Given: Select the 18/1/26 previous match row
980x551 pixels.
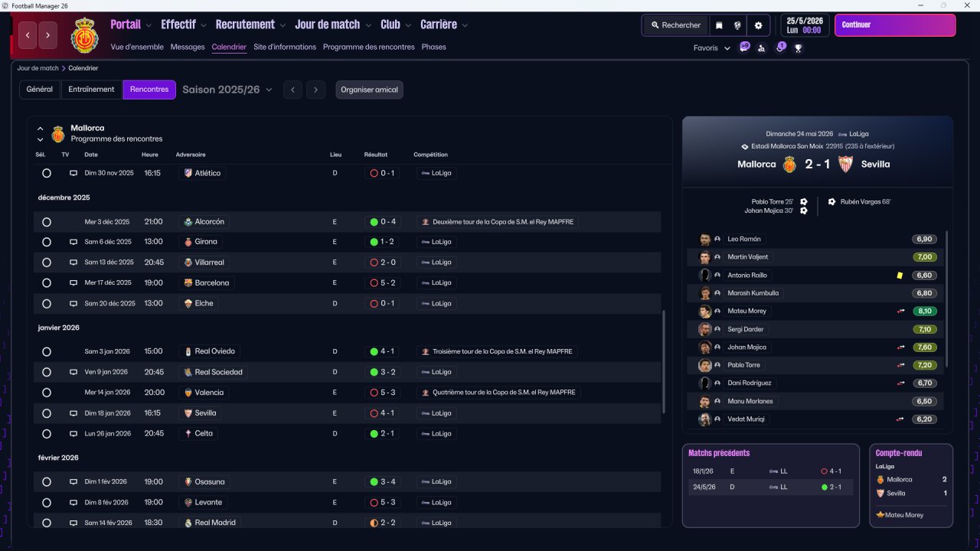Looking at the screenshot, I should click(x=770, y=471).
